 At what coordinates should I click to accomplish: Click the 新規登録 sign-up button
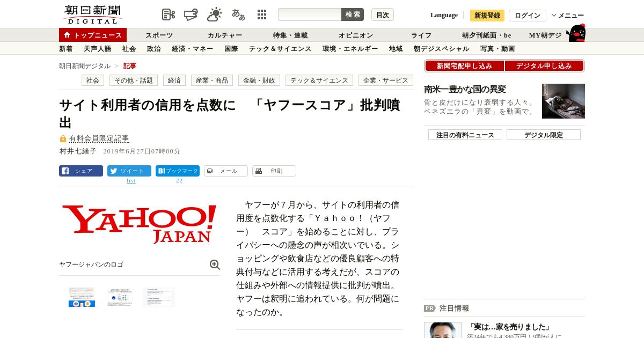pyautogui.click(x=487, y=15)
